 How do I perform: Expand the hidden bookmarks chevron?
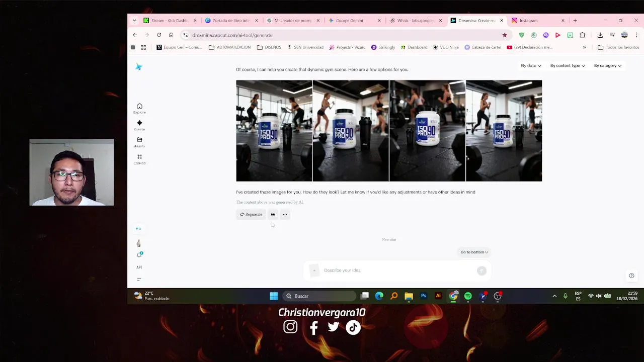(584, 47)
